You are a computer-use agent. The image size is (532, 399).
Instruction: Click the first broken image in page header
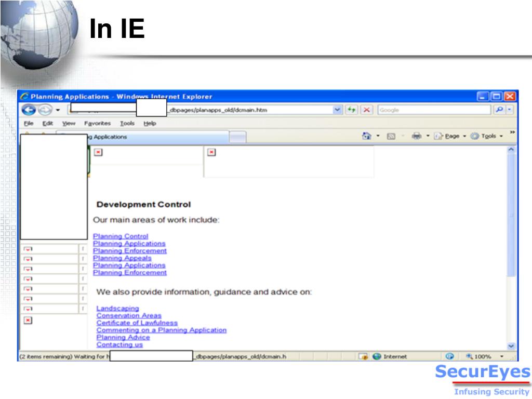pos(98,152)
